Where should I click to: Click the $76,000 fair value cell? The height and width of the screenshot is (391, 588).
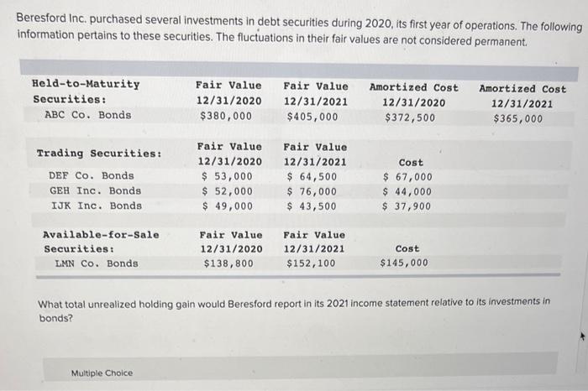315,191
